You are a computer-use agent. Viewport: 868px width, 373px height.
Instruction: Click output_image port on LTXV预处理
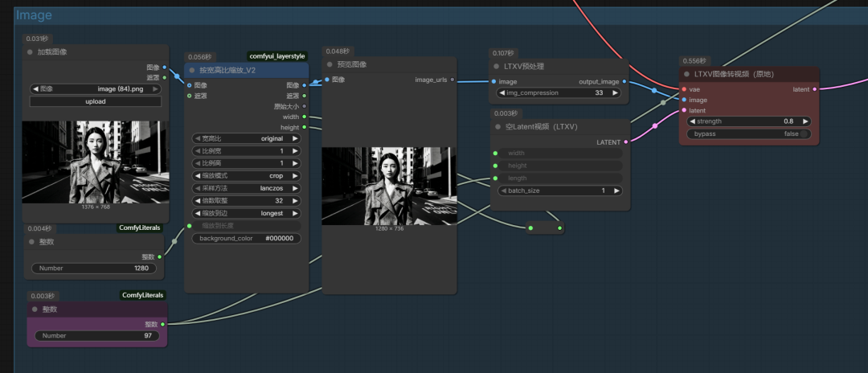coord(624,81)
